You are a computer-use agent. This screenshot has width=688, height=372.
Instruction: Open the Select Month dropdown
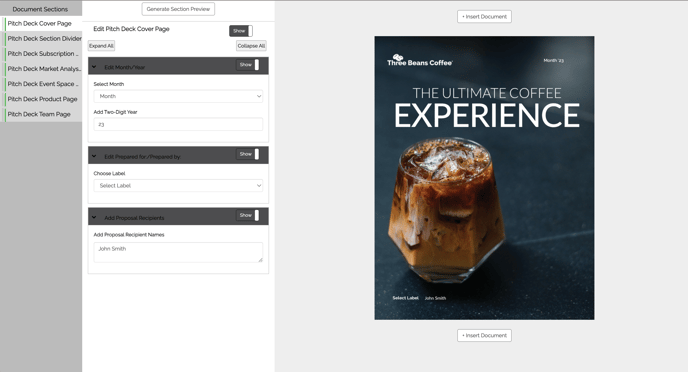point(178,96)
